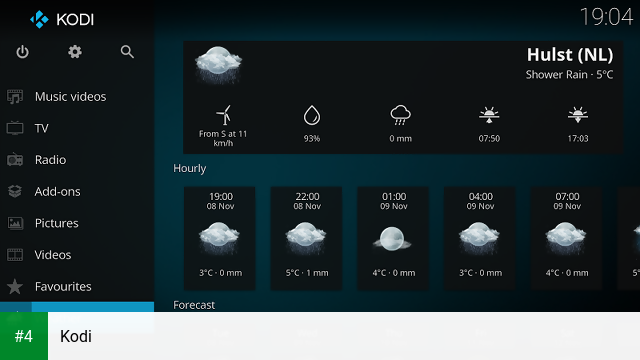Open the Pictures menu item
Image resolution: width=640 pixels, height=360 pixels.
[x=77, y=223]
